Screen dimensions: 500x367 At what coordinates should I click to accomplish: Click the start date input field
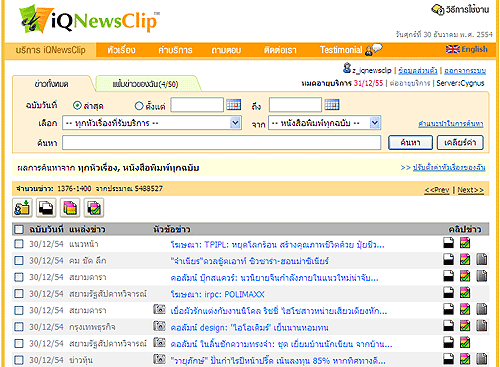(197, 105)
